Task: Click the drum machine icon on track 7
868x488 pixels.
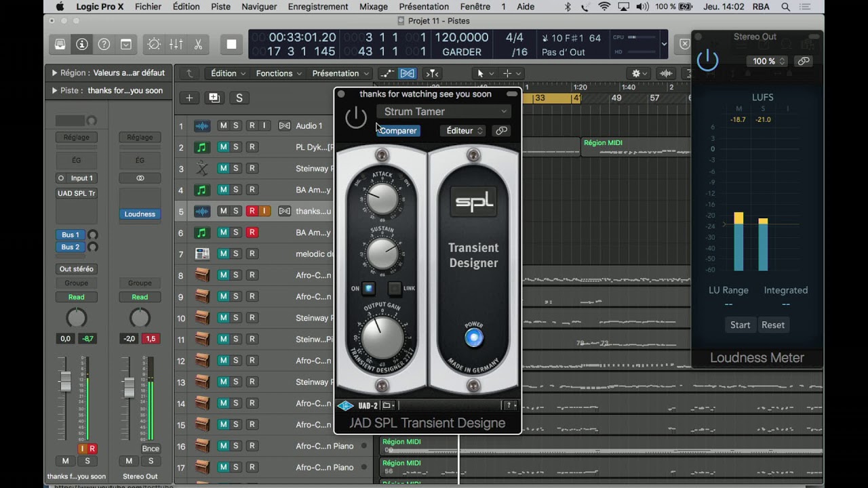Action: coord(202,254)
